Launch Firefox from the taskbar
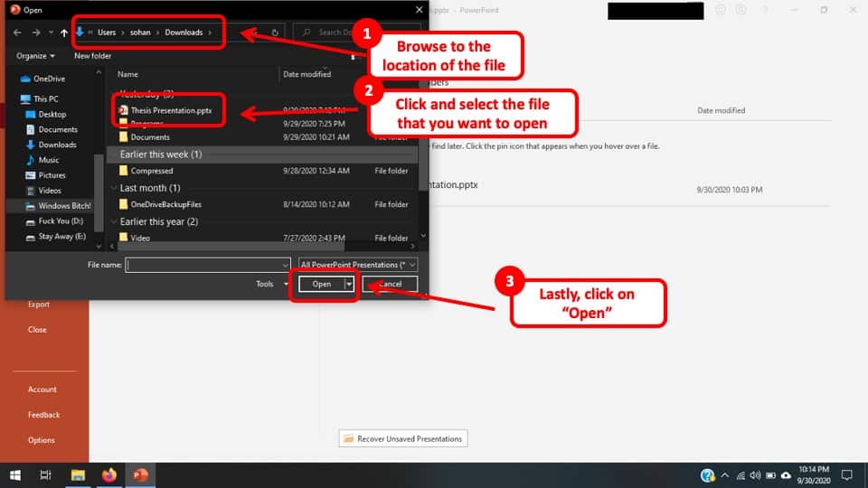 (109, 475)
